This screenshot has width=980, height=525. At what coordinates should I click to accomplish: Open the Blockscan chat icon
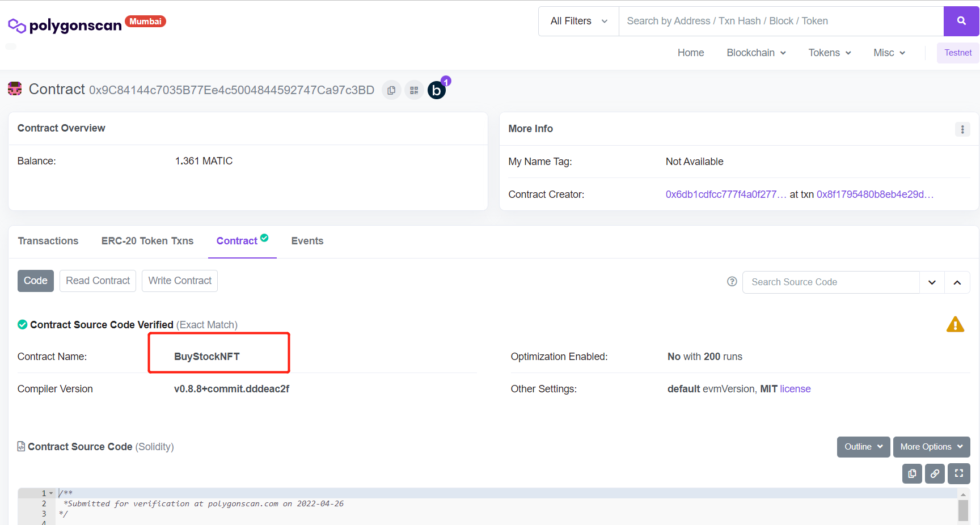click(x=437, y=90)
